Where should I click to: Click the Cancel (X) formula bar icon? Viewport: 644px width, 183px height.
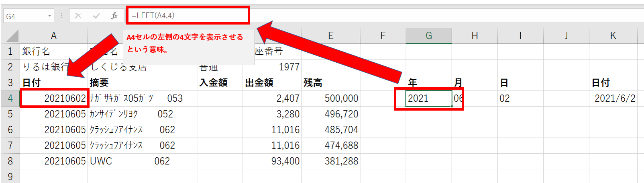tap(78, 16)
